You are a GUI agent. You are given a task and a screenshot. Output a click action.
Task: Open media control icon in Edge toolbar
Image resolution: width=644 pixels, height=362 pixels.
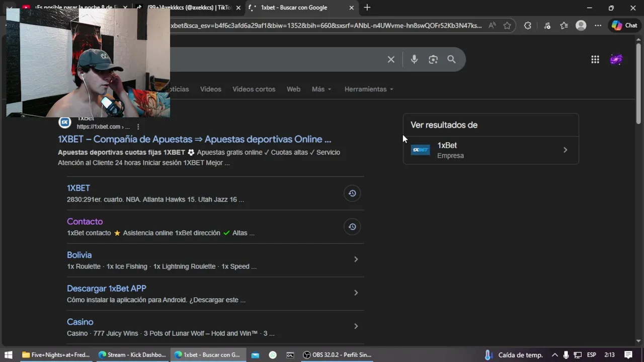547,26
